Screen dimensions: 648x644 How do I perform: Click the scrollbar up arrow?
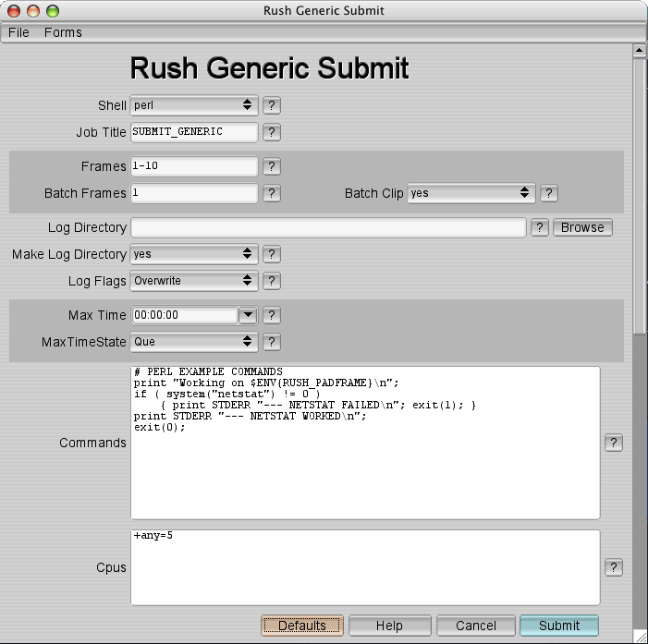640,51
